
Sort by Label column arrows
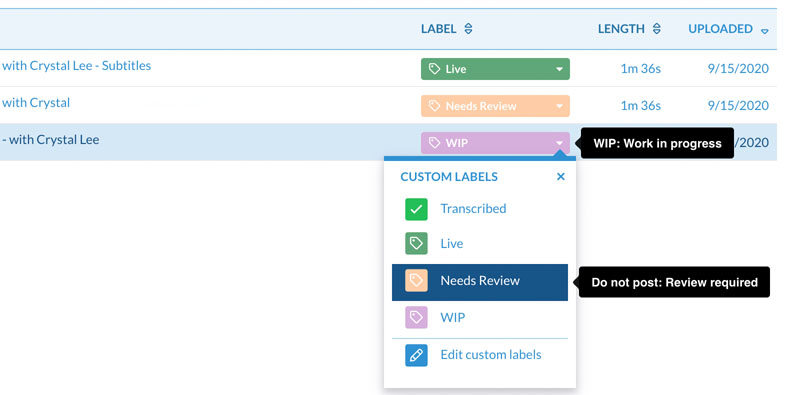468,29
